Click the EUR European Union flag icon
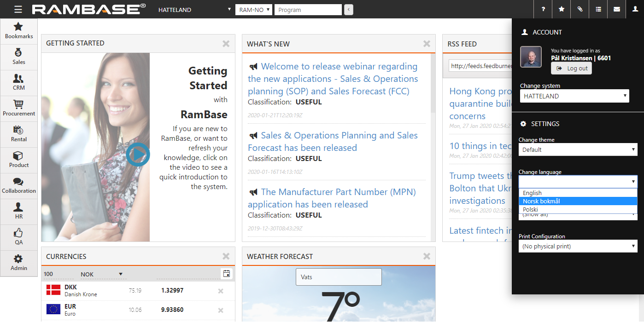The height and width of the screenshot is (322, 644). pyautogui.click(x=53, y=309)
